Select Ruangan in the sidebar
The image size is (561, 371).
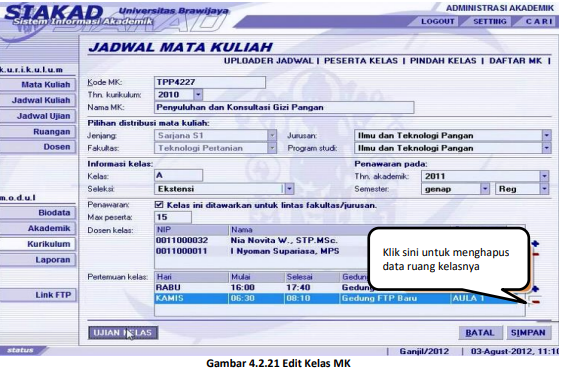coord(38,132)
